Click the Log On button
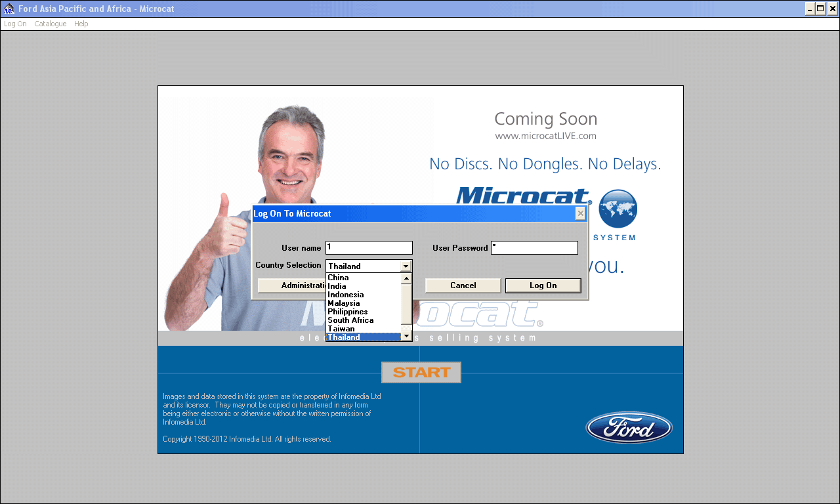This screenshot has width=840, height=504. pyautogui.click(x=543, y=285)
